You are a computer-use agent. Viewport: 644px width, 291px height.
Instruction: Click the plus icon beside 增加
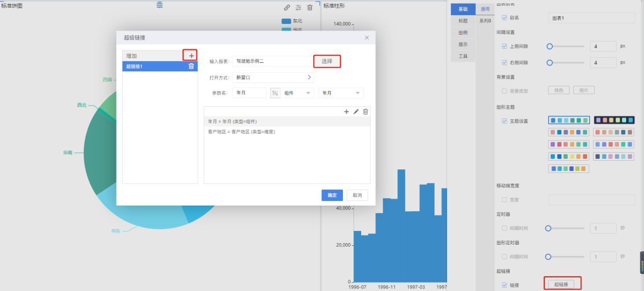point(191,55)
